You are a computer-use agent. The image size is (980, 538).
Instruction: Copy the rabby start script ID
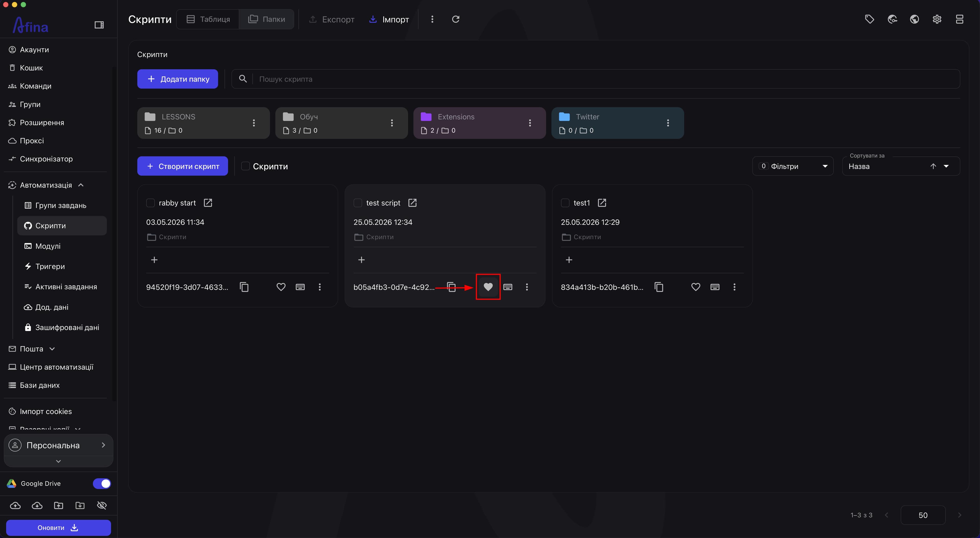tap(244, 287)
